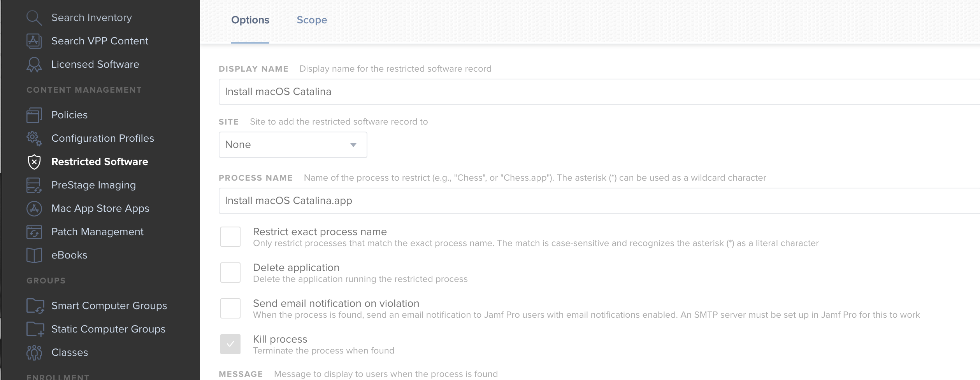
Task: Open Static Computer Groups
Action: pyautogui.click(x=108, y=329)
